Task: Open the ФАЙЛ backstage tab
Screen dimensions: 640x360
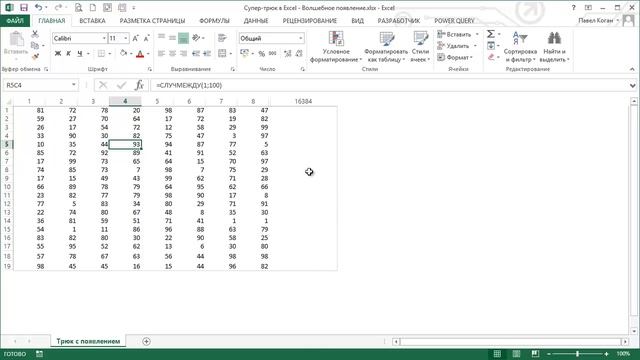Action: point(15,20)
